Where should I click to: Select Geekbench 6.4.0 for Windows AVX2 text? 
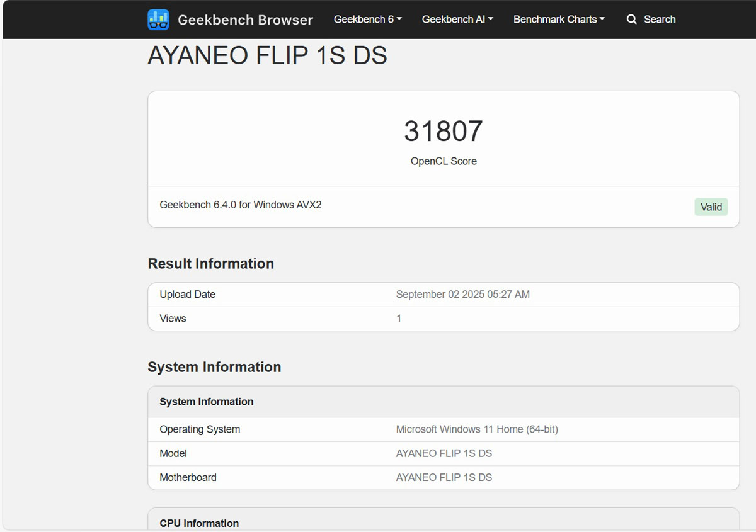(x=241, y=205)
